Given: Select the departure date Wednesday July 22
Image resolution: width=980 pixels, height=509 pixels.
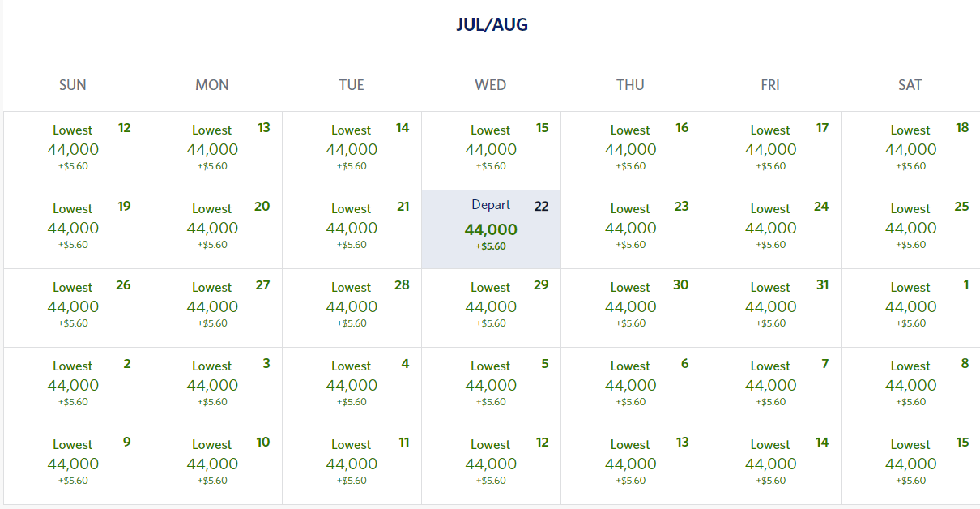Looking at the screenshot, I should pyautogui.click(x=490, y=228).
